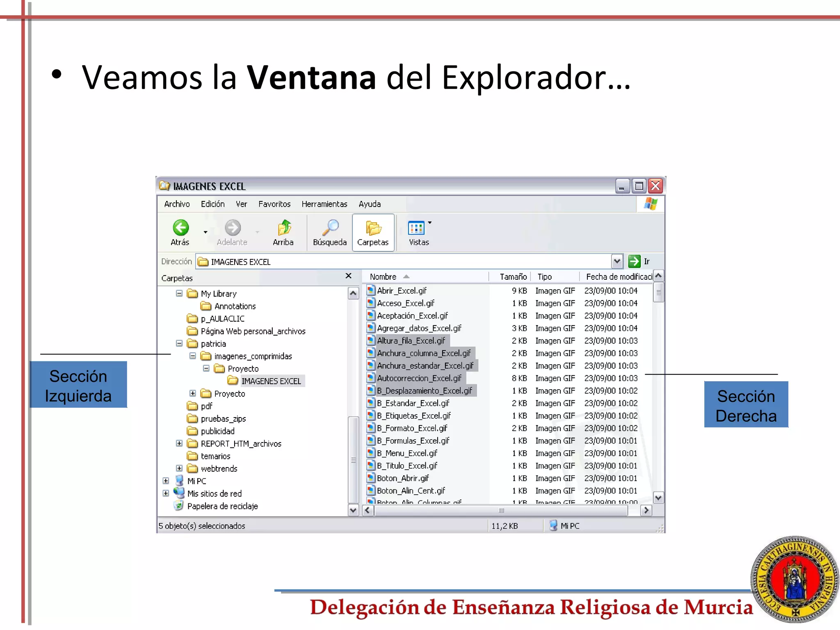Click the Abrir_Excel.gif file icon
This screenshot has height=630, width=840.
point(371,290)
